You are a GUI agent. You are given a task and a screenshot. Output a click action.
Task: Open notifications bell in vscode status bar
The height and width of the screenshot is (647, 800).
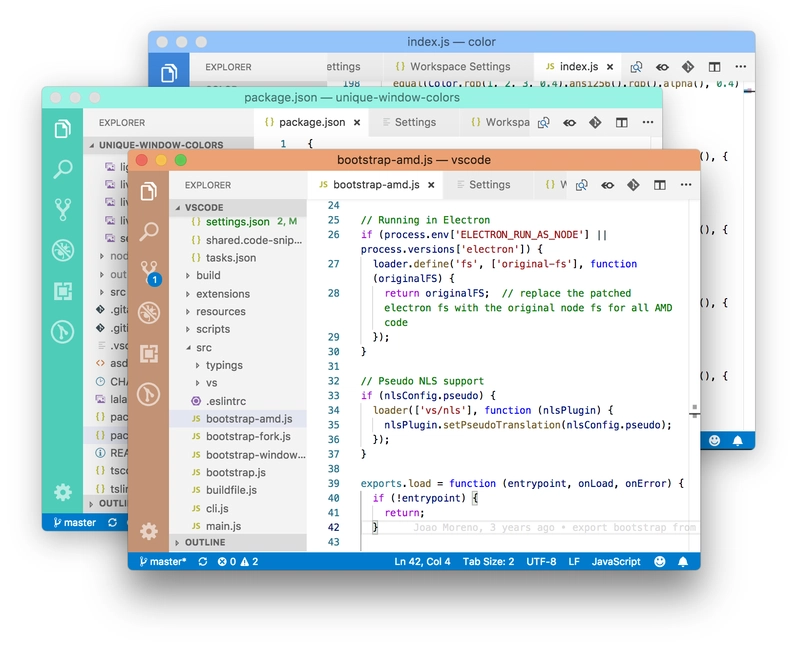pyautogui.click(x=683, y=562)
